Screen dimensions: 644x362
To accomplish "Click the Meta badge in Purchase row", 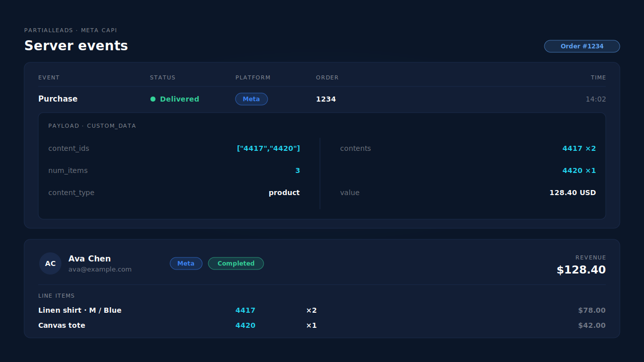I will pos(252,99).
